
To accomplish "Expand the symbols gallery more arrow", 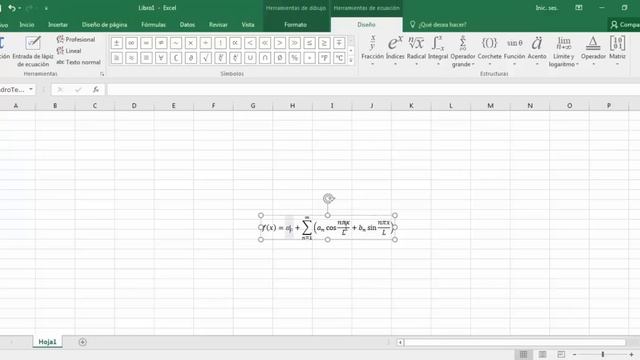I will point(351,60).
